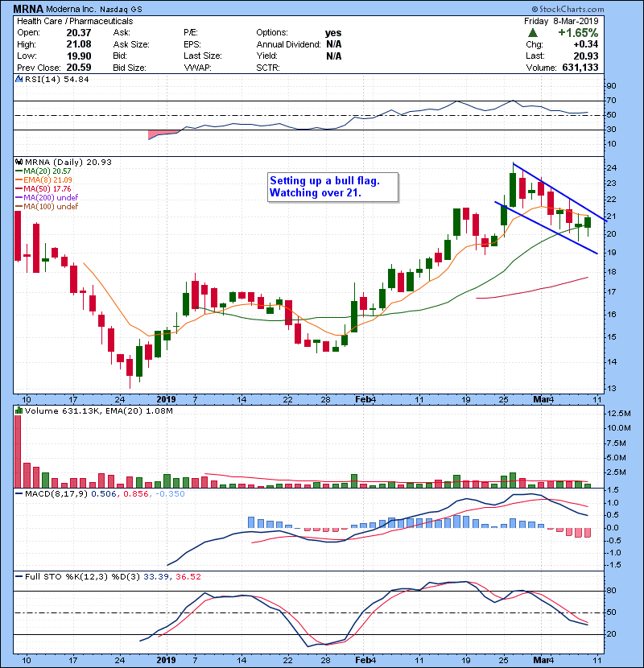Click the date 'Friday 8-Mar-2019'

tap(561, 21)
